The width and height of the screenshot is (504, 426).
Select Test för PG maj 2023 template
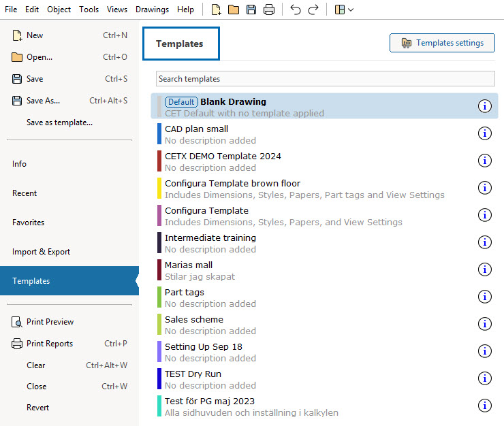pyautogui.click(x=324, y=406)
